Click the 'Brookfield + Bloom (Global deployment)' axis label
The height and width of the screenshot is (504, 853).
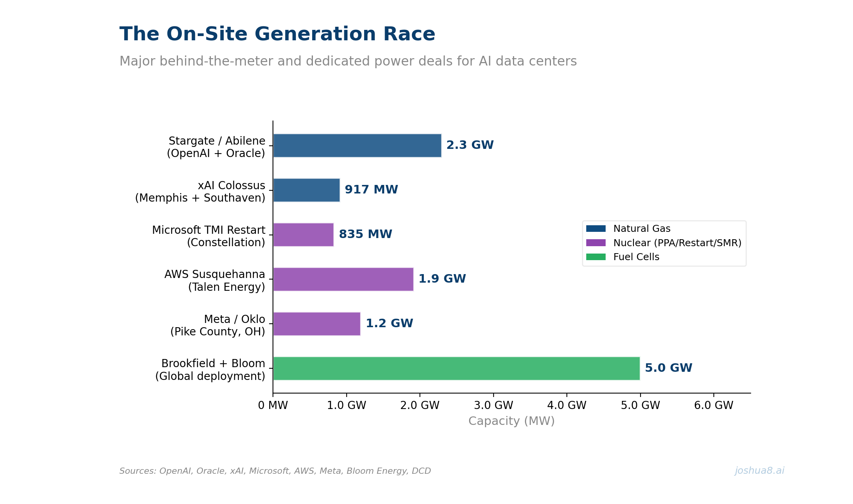[x=210, y=370]
